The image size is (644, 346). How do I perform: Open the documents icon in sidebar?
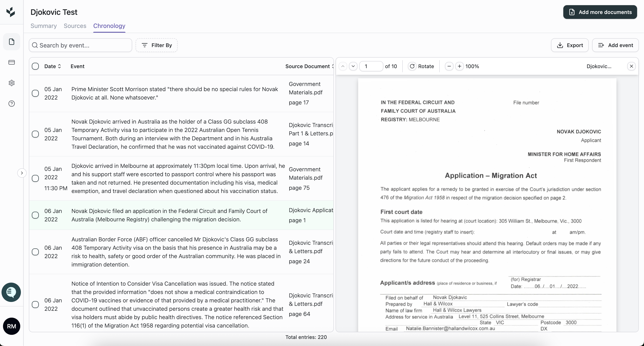pos(11,42)
